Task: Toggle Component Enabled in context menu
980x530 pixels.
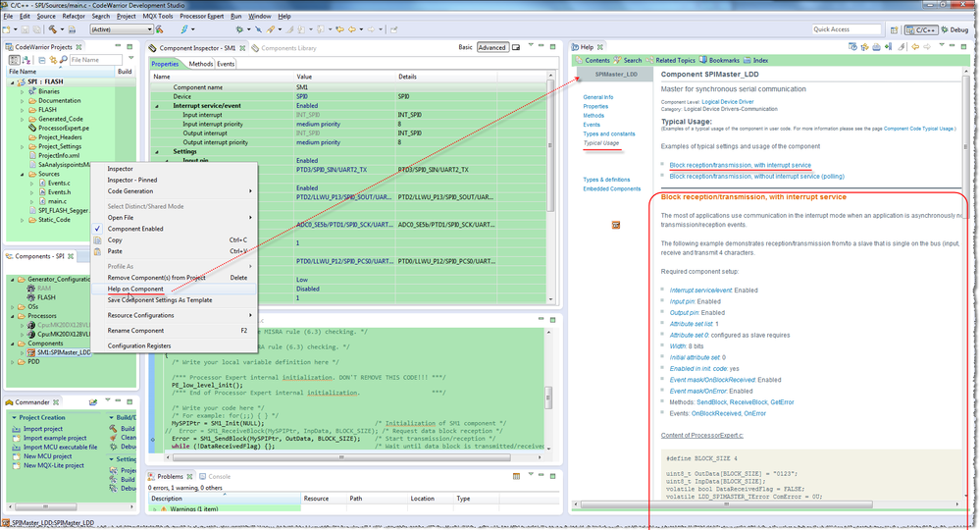Action: [135, 229]
